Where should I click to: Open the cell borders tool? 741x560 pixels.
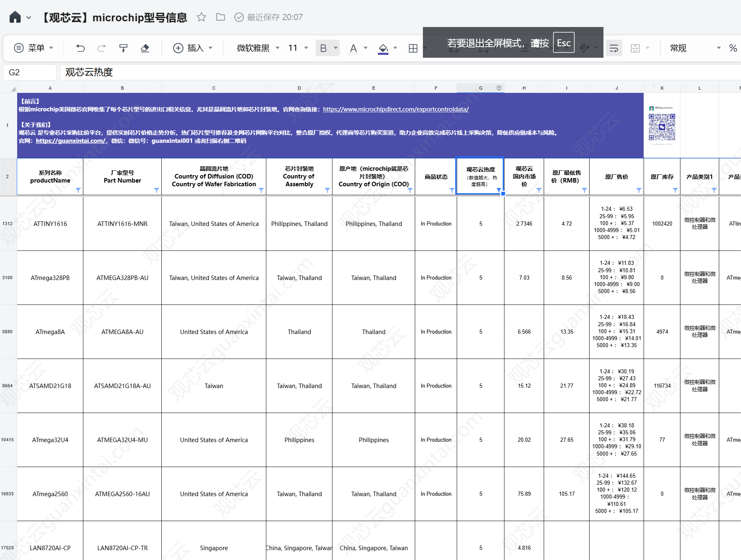[413, 48]
